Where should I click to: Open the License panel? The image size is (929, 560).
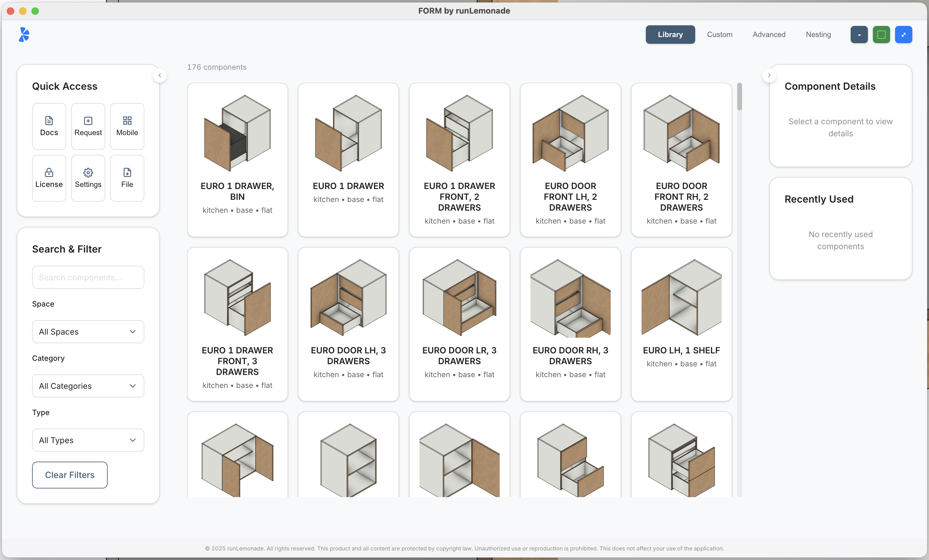[49, 178]
